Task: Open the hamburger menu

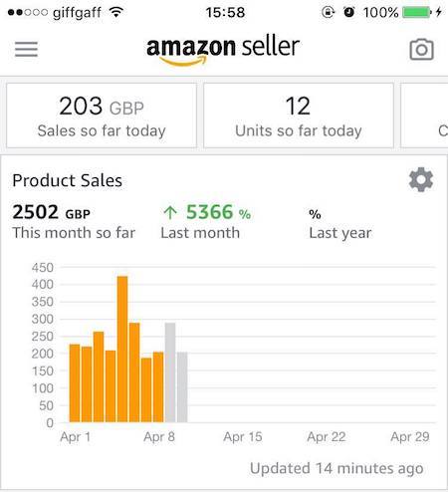Action: tap(26, 49)
